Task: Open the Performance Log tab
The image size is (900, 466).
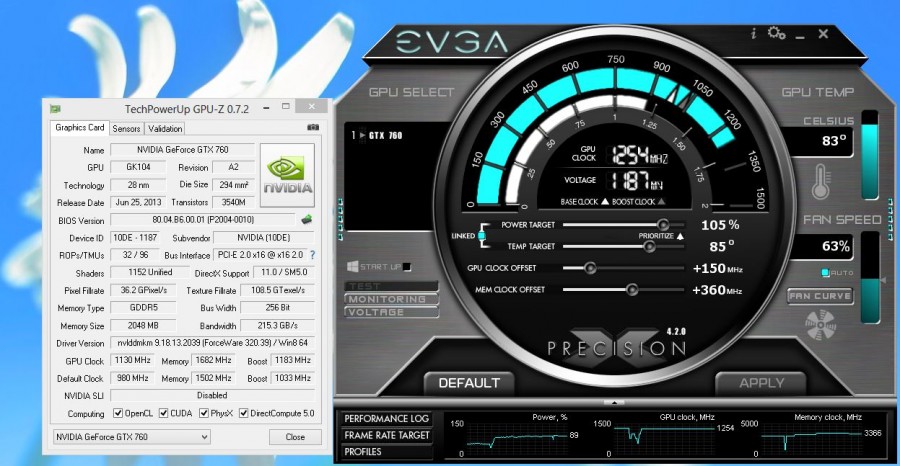Action: tap(386, 418)
